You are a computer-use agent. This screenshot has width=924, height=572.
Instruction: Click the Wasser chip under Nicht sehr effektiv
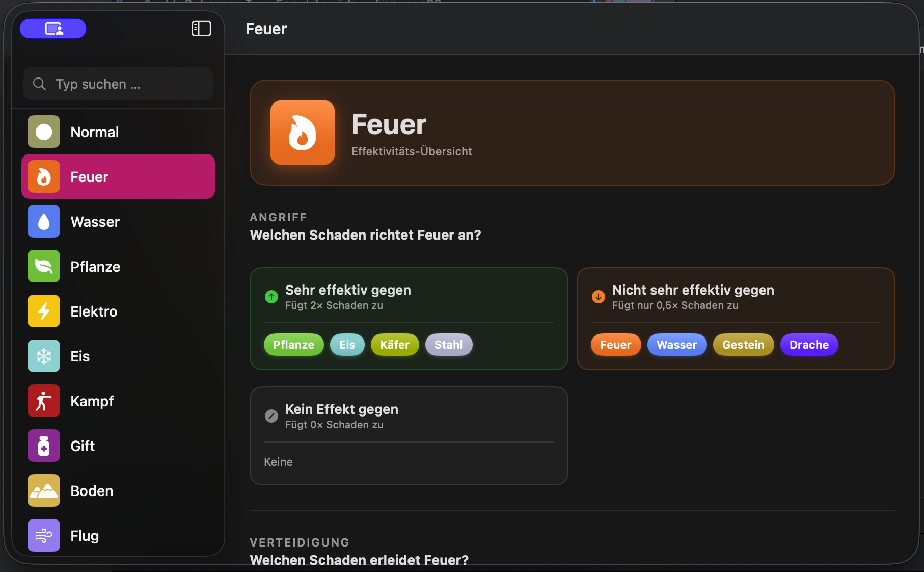pyautogui.click(x=677, y=345)
